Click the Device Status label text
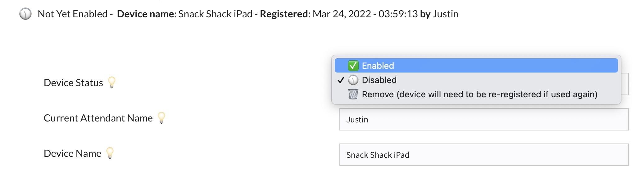644x181 pixels. 73,83
